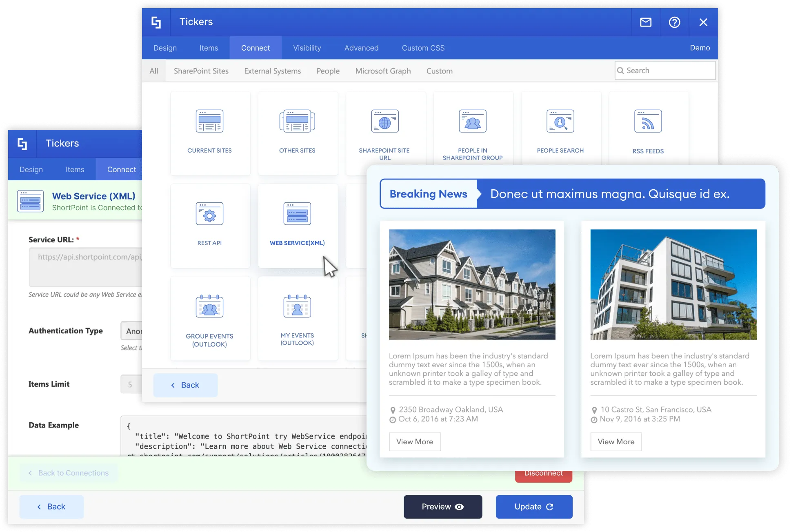Viewport: 791px width, 532px height.
Task: Open Group Events (Outlook) connection
Action: pos(209,319)
